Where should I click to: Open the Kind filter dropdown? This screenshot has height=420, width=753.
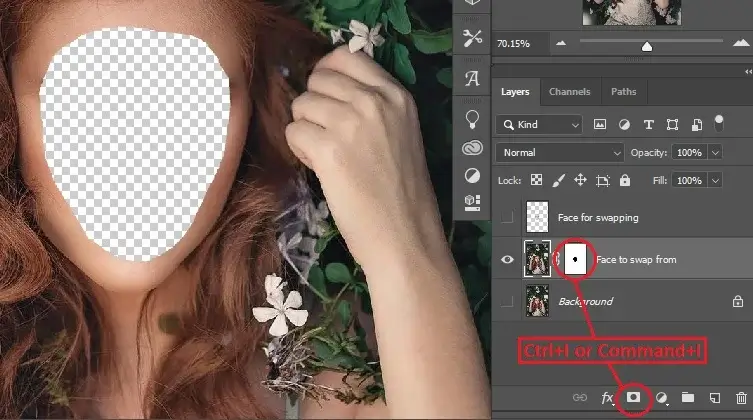(539, 125)
